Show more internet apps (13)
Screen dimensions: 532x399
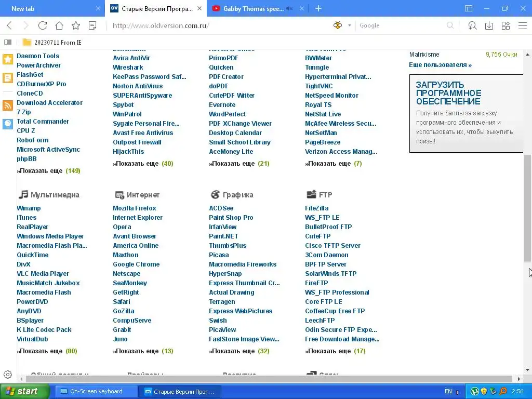(143, 351)
